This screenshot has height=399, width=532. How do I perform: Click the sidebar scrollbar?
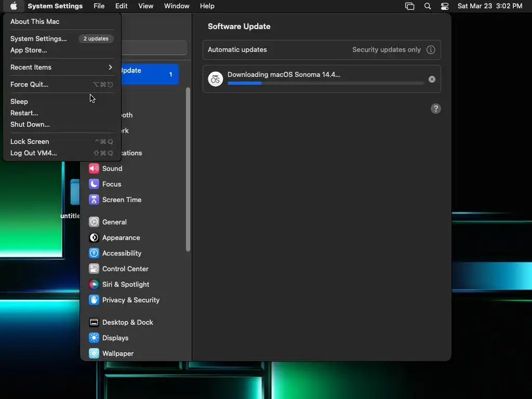coord(188,170)
